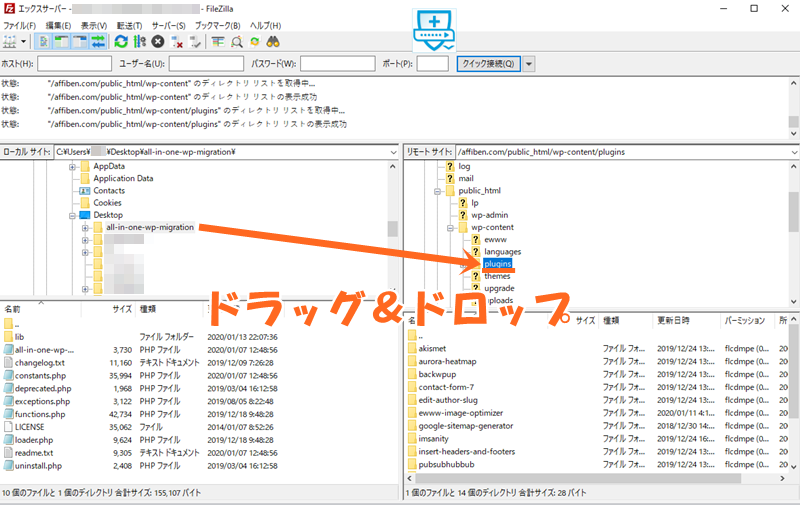
Task: Open the filename filters dialog icon
Action: pyautogui.click(x=218, y=42)
